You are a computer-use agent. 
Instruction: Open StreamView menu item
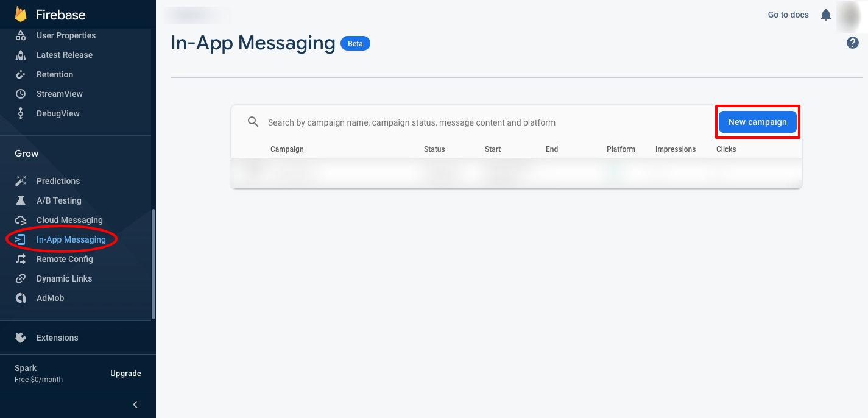[60, 94]
